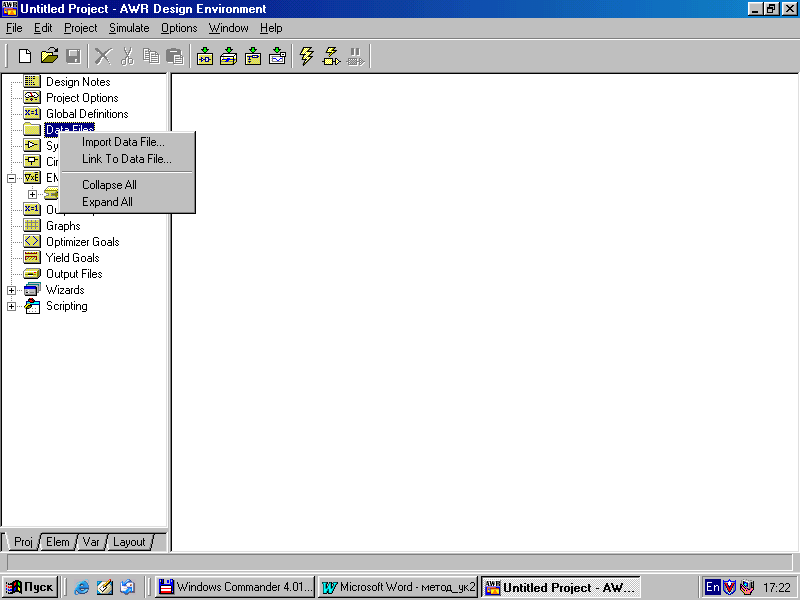Image resolution: width=800 pixels, height=600 pixels.
Task: Click the Add EM Structure toolbar icon
Action: pos(253,56)
